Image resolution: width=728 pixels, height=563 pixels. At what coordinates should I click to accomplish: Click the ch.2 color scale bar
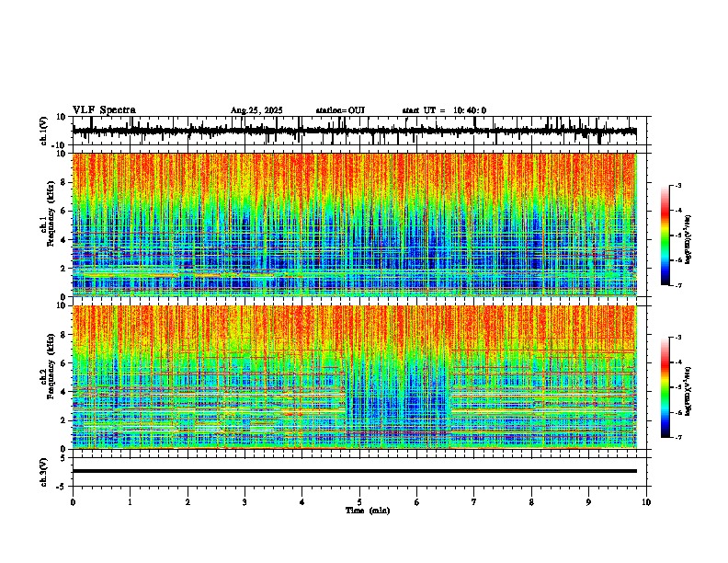tap(665, 387)
